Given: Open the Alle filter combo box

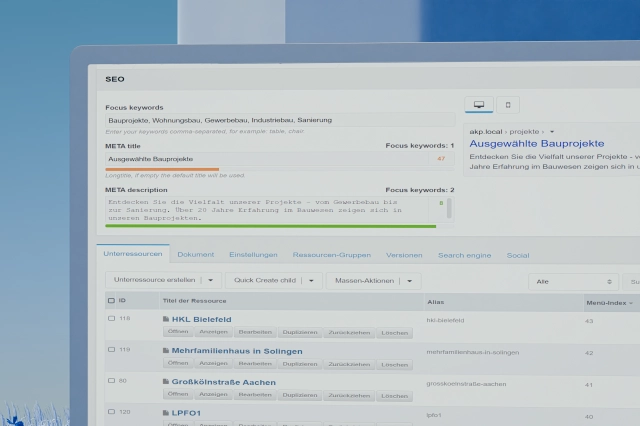Looking at the screenshot, I should point(573,282).
